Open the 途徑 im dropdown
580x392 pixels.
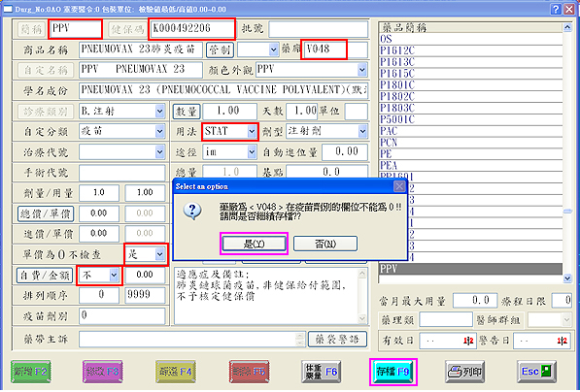point(252,151)
